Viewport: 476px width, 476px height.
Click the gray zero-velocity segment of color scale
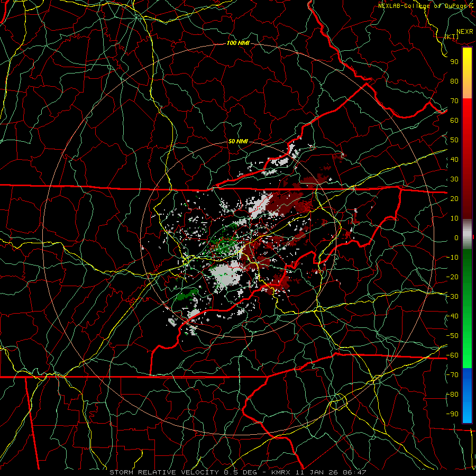point(467,234)
